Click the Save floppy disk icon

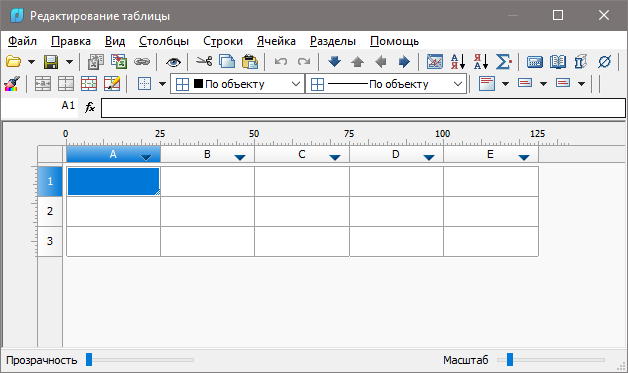[51, 62]
